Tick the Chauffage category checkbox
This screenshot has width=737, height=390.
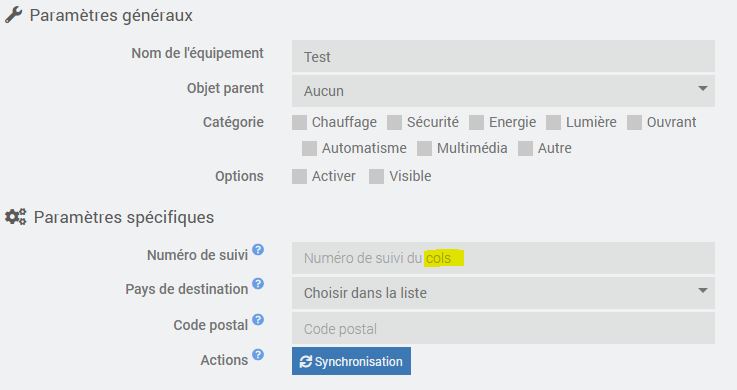coord(299,122)
